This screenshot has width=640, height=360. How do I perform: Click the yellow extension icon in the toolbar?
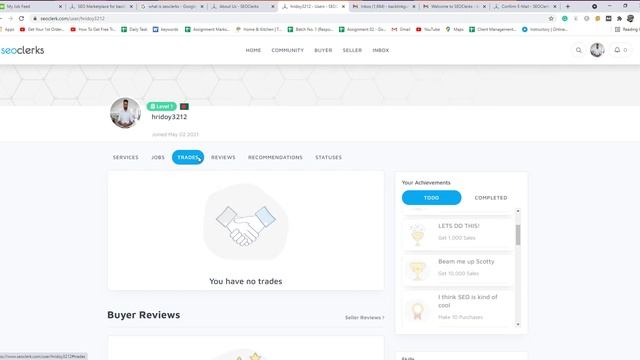pyautogui.click(x=598, y=18)
